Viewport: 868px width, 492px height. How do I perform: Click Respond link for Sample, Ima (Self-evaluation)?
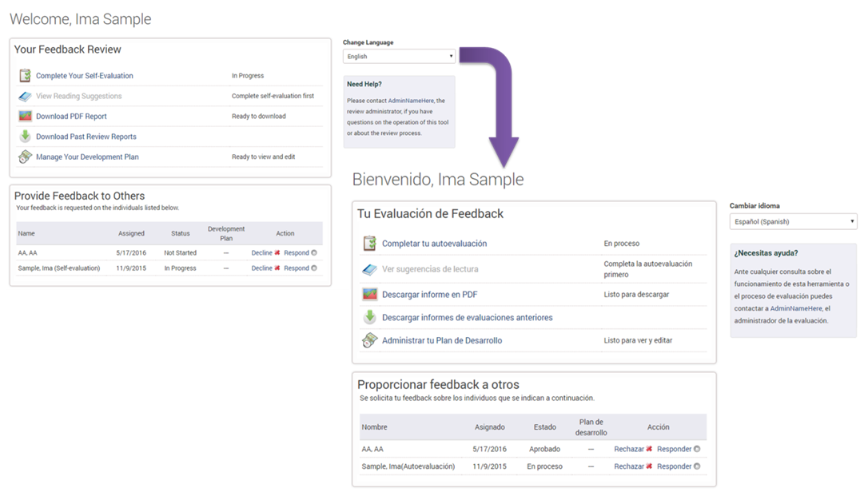[x=297, y=268]
